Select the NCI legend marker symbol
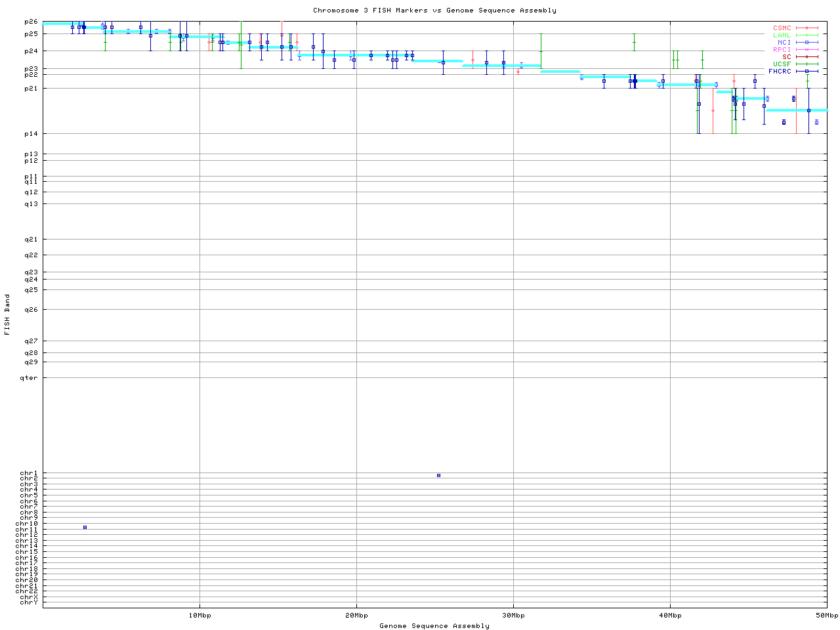The height and width of the screenshot is (630, 840). click(807, 43)
